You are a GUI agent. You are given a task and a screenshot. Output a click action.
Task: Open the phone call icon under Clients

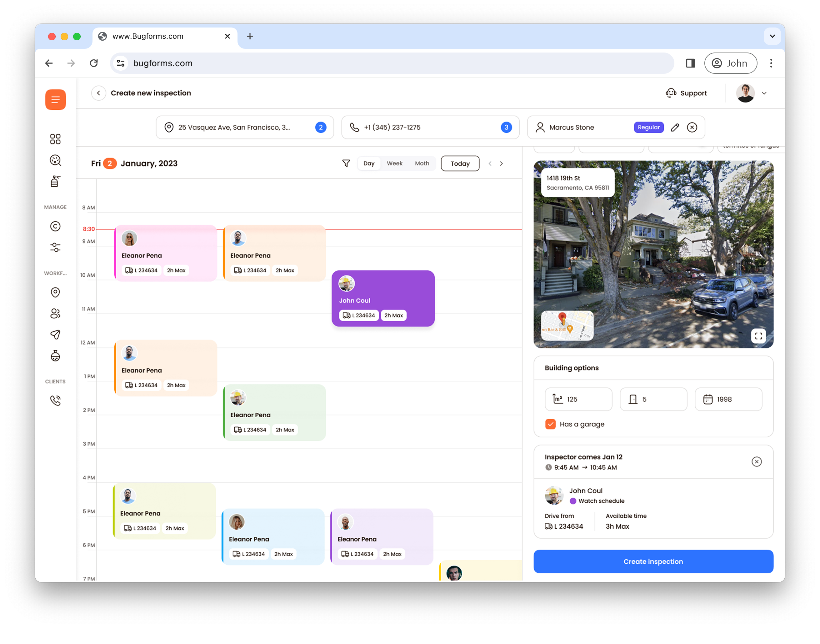click(55, 400)
